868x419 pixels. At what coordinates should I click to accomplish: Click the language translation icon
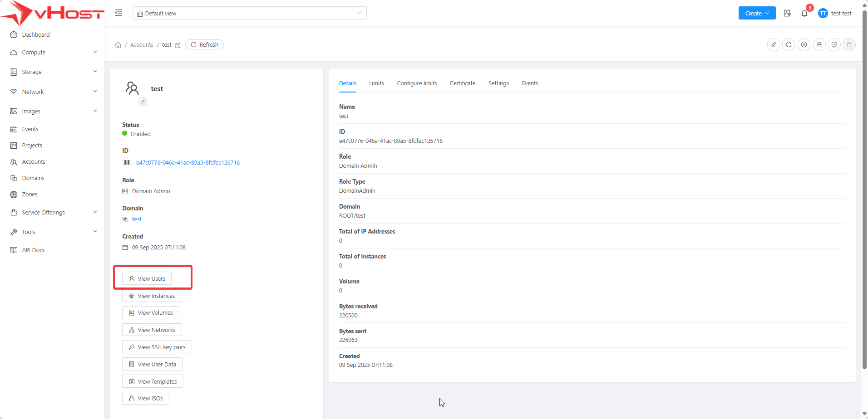[x=788, y=14]
